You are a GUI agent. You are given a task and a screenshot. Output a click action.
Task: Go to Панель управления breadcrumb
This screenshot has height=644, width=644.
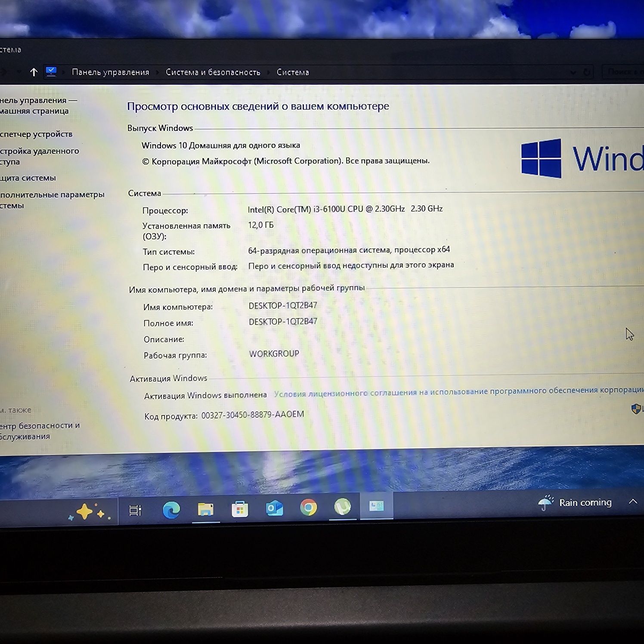click(x=110, y=72)
